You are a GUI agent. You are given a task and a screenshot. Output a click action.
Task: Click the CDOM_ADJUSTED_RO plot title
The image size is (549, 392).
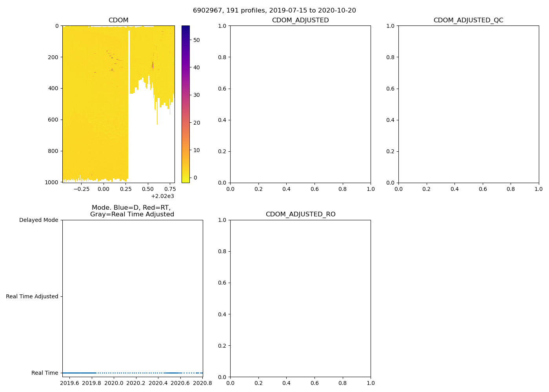pyautogui.click(x=300, y=214)
